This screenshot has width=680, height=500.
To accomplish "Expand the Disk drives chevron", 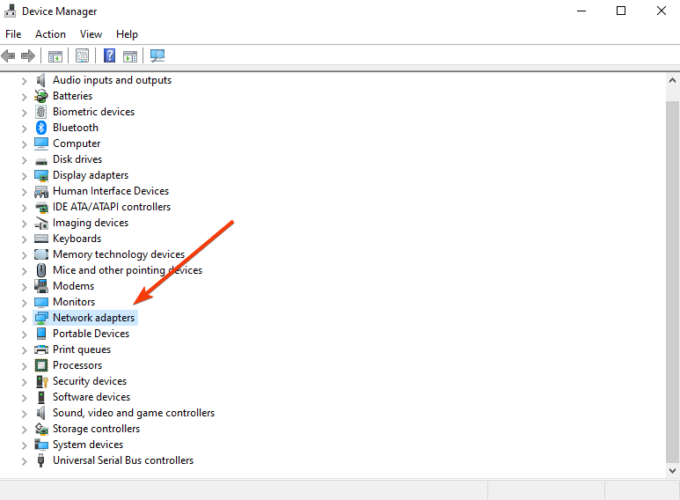I will (24, 160).
